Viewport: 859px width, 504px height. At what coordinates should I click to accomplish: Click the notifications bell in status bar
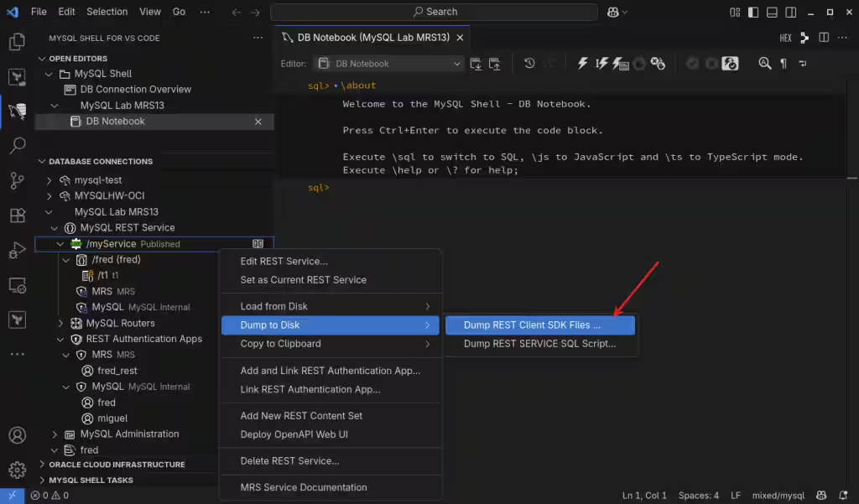[x=843, y=496]
